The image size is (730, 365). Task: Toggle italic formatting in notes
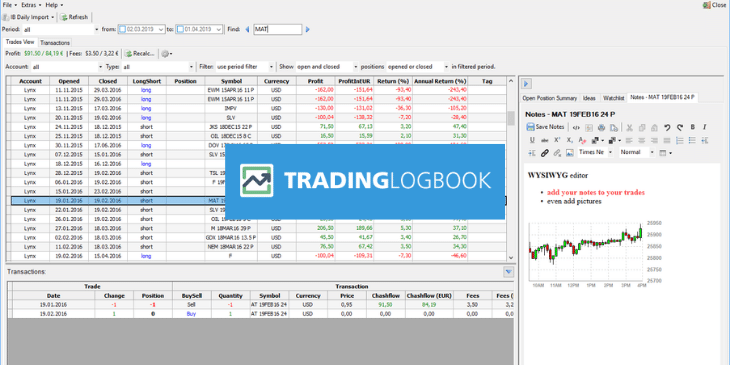[x=704, y=127]
